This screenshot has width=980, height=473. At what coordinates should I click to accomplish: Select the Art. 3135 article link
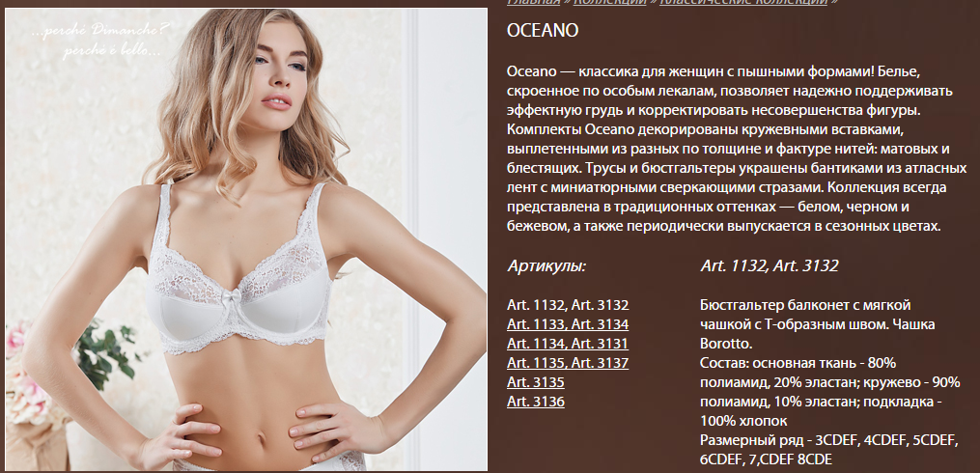pos(536,382)
